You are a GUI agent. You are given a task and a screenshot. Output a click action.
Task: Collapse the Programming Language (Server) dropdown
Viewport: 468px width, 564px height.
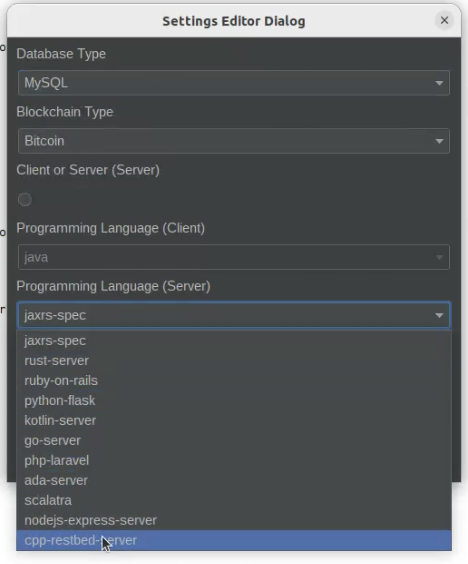[x=233, y=315]
